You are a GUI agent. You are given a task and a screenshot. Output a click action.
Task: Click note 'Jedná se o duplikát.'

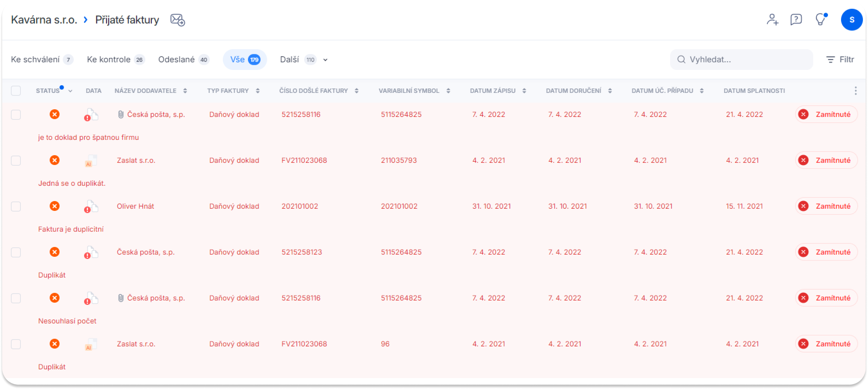tap(72, 183)
